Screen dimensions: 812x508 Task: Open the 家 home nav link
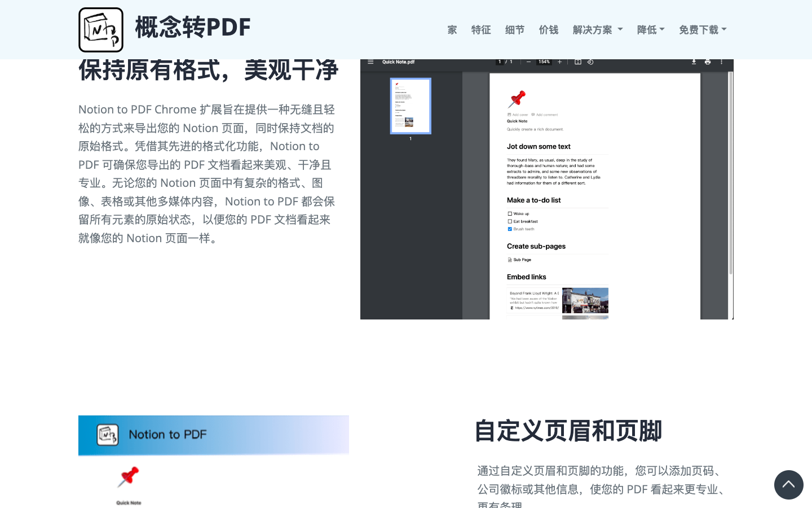click(452, 30)
